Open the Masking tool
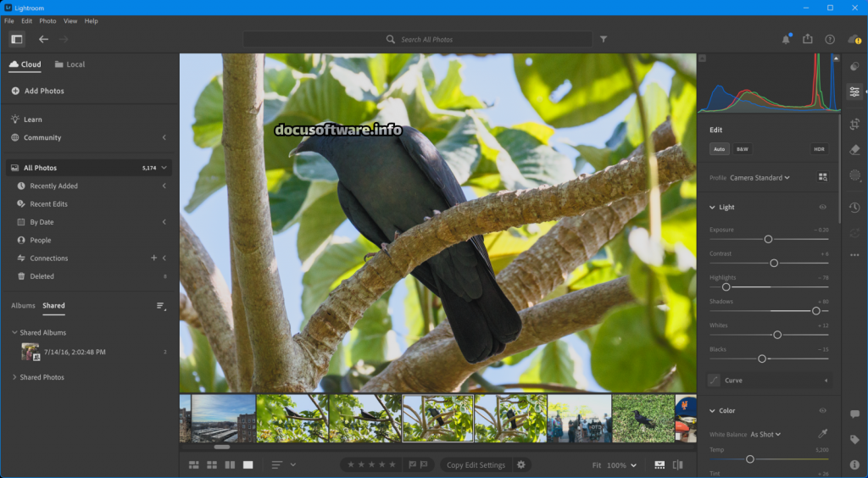The image size is (868, 478). 854,175
